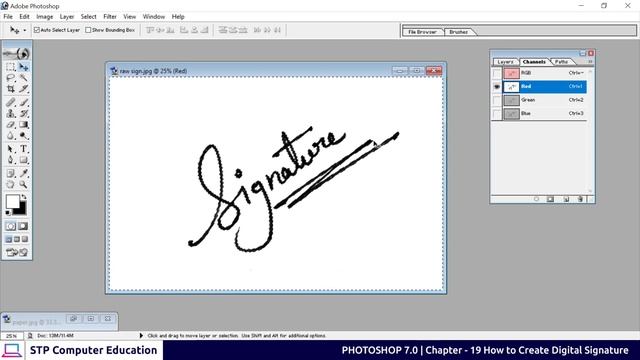
Task: Select the Type tool
Action: 24,149
